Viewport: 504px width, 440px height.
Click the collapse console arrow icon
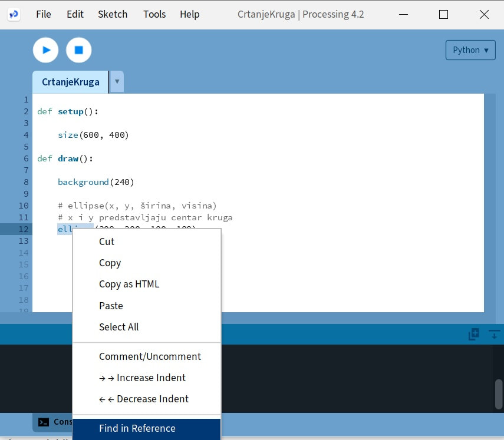pyautogui.click(x=495, y=334)
